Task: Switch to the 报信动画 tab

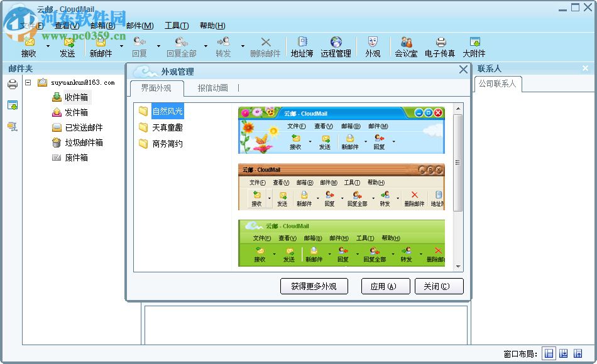Action: tap(213, 88)
